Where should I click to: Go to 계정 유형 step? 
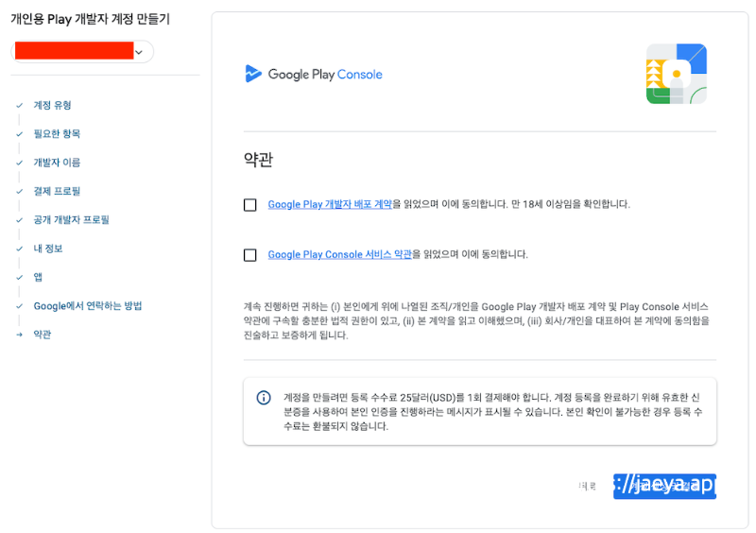[52, 105]
